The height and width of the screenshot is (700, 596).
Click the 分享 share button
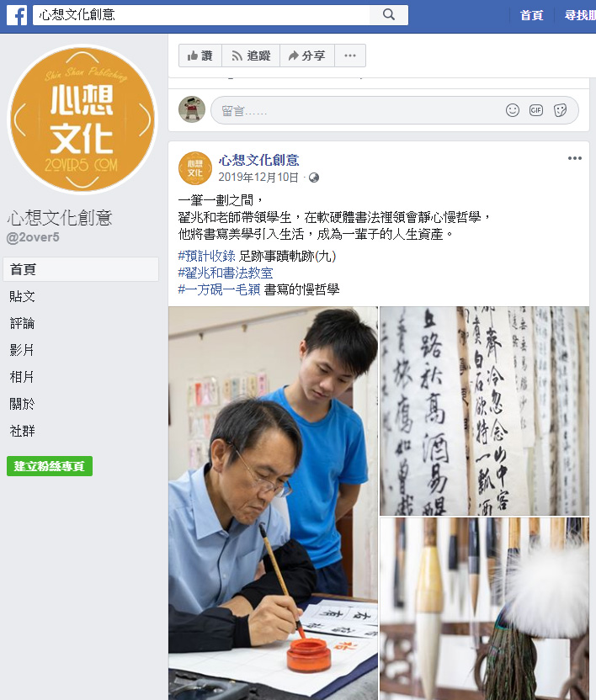click(307, 56)
